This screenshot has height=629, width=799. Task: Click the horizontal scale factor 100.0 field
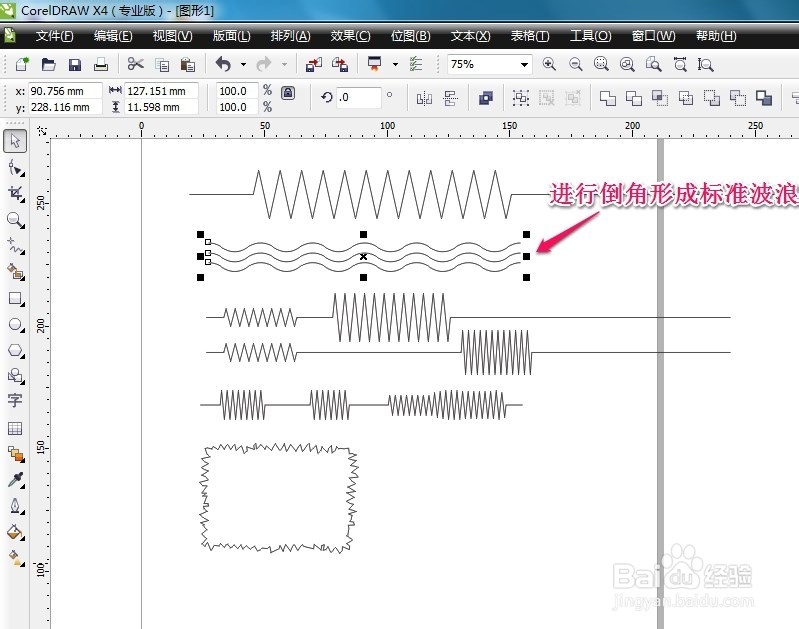pyautogui.click(x=237, y=91)
